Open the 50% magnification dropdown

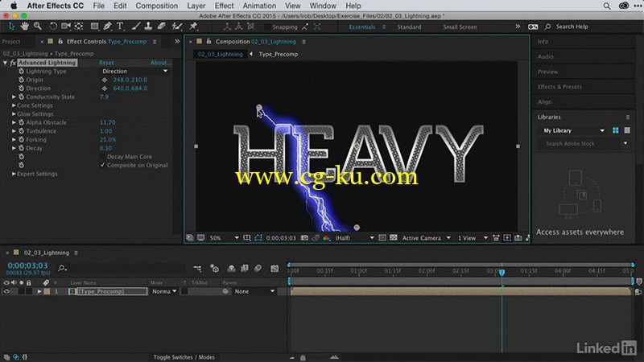click(224, 238)
